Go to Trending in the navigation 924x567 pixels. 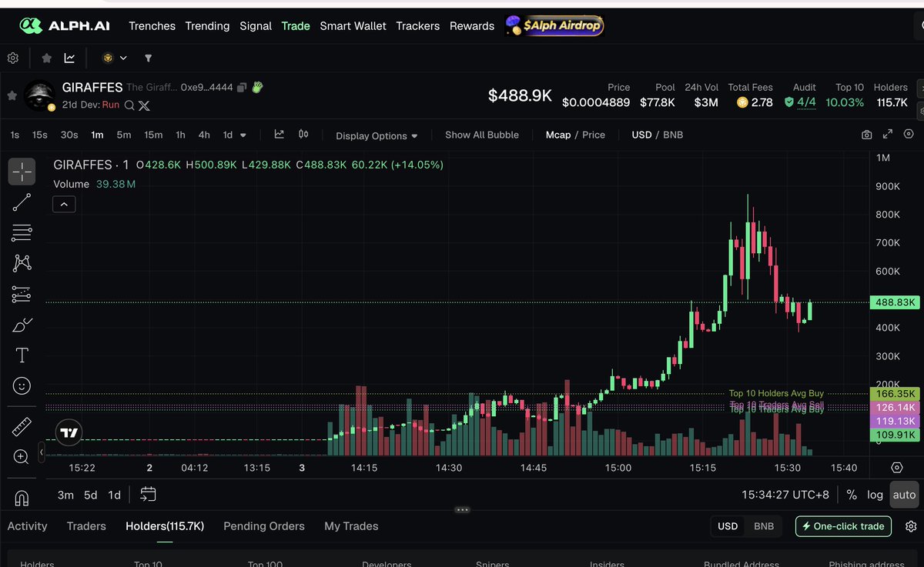pos(207,26)
